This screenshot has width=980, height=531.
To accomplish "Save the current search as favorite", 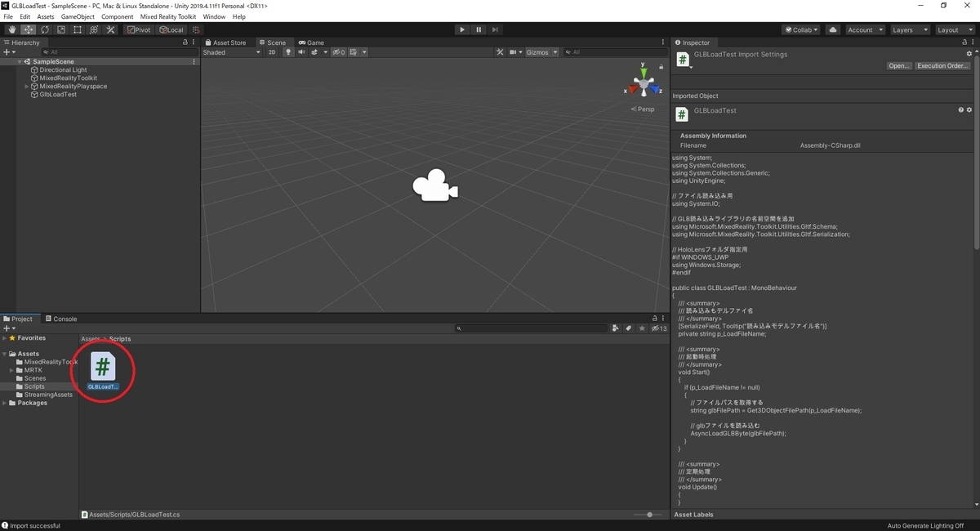I will click(643, 328).
